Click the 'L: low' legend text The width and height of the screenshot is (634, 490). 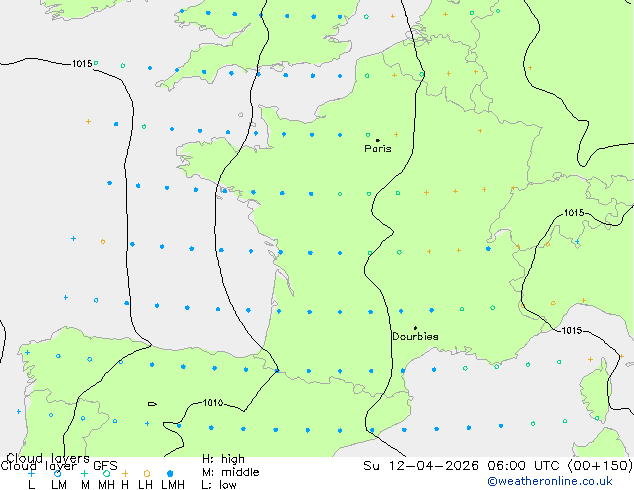click(x=219, y=485)
